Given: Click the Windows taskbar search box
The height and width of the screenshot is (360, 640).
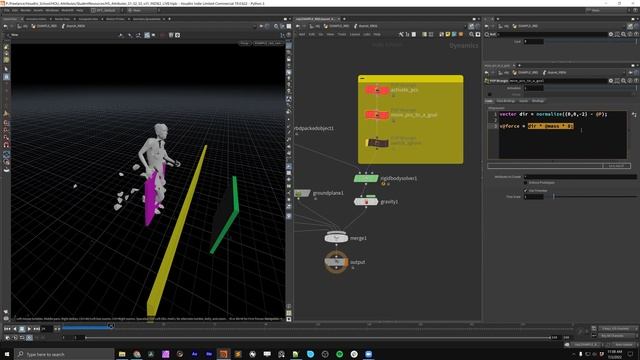Looking at the screenshot, I should click(x=64, y=354).
